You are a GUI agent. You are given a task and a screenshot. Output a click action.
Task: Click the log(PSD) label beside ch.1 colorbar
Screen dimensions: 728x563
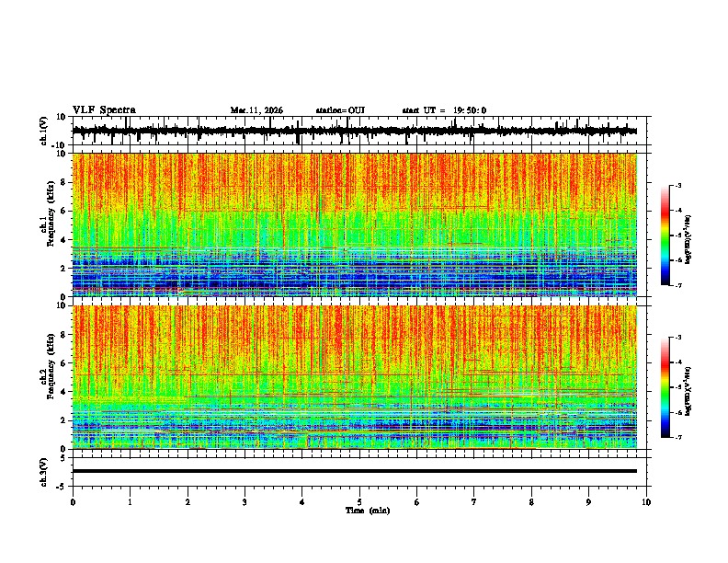click(x=688, y=240)
